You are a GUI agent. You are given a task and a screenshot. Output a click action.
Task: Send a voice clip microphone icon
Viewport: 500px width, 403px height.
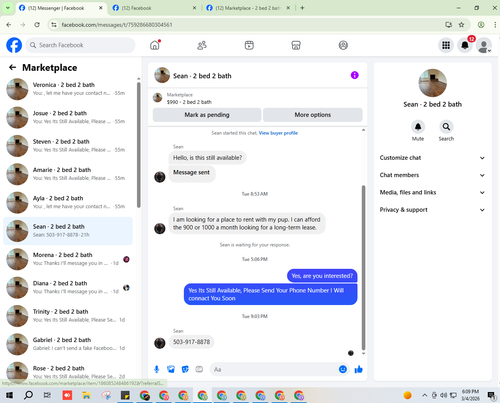[157, 369]
